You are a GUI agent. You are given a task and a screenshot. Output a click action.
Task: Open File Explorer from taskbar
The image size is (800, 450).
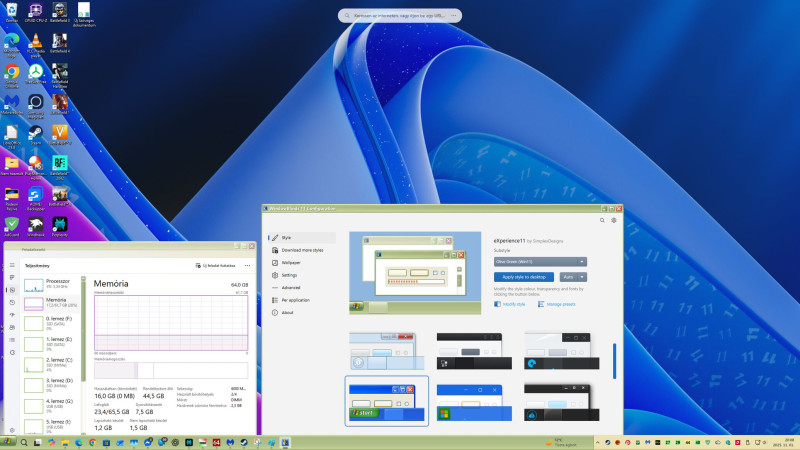tap(65, 443)
